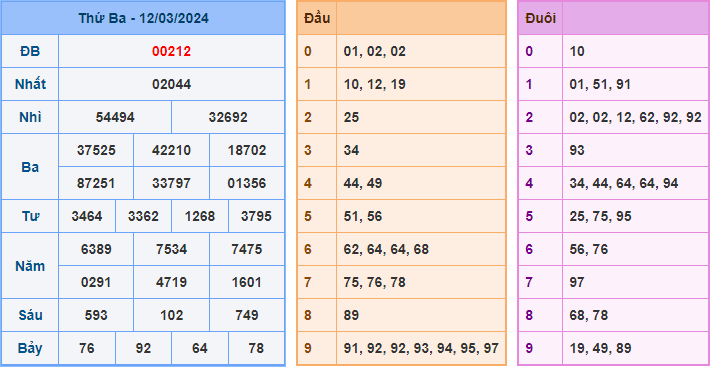Select Đầu row values 01, 02, 02
This screenshot has height=367, width=710.
coord(374,52)
